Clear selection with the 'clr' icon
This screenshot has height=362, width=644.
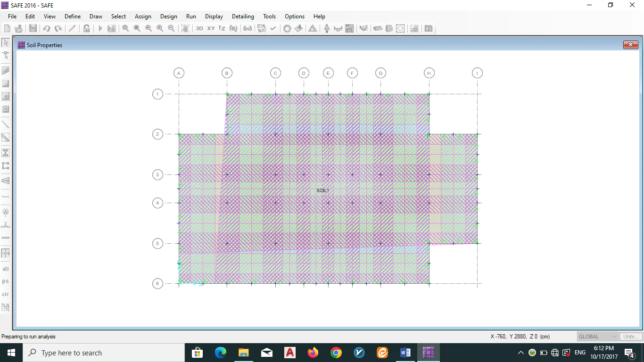tap(6, 294)
